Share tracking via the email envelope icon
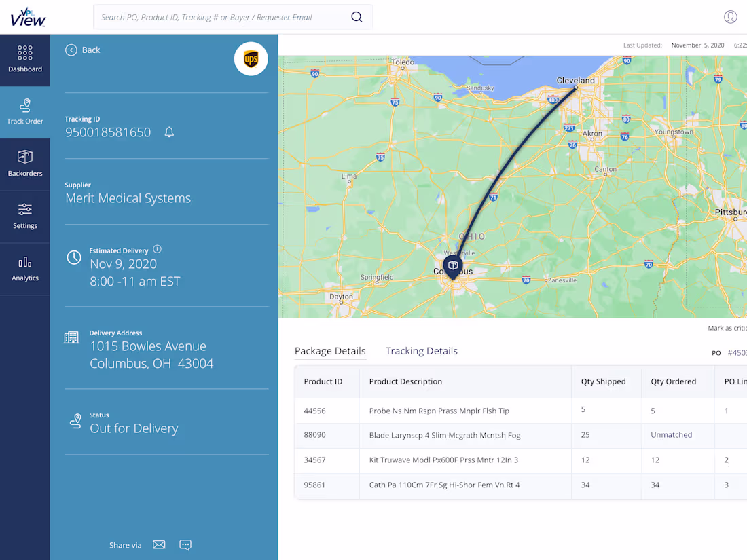747x560 pixels. click(159, 544)
